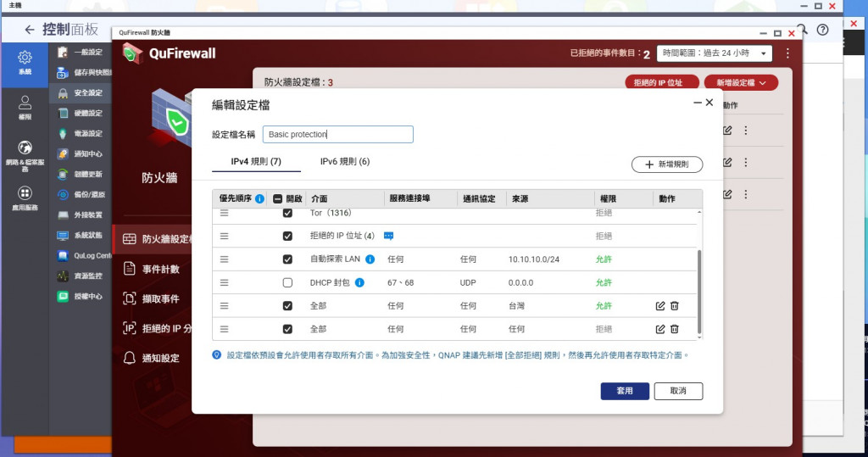Select 系統 category in Control Panel

tap(25, 63)
